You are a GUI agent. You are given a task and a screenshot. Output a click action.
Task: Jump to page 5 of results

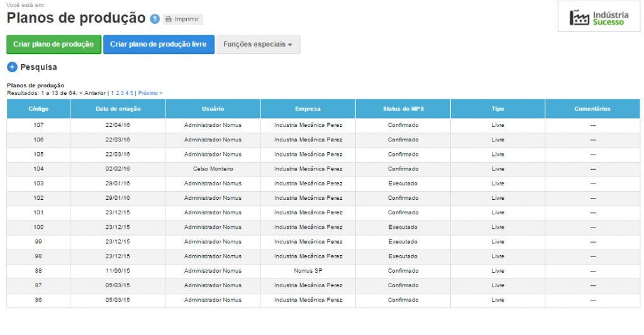tap(131, 93)
